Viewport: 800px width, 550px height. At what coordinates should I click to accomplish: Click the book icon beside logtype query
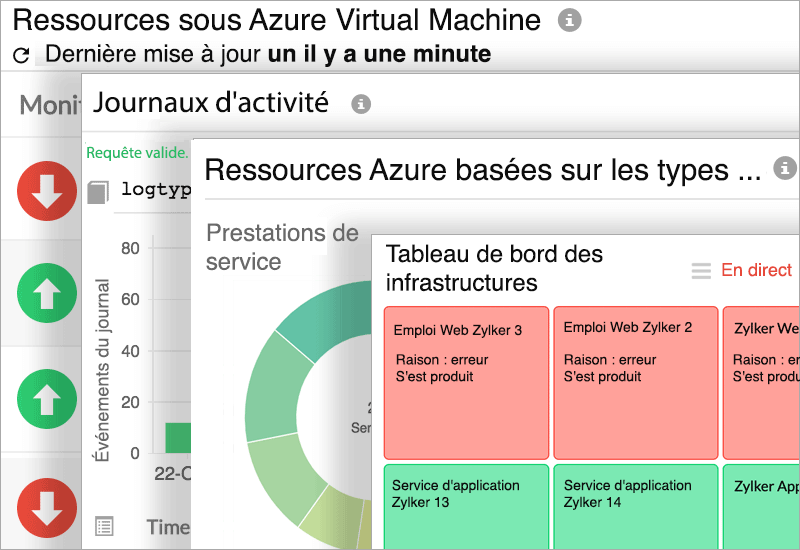98,192
